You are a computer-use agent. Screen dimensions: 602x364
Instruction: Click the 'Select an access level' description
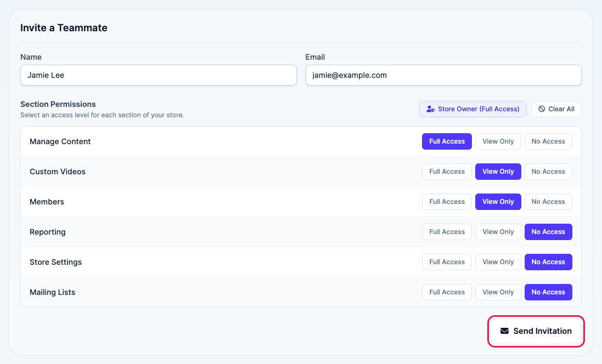click(x=102, y=115)
